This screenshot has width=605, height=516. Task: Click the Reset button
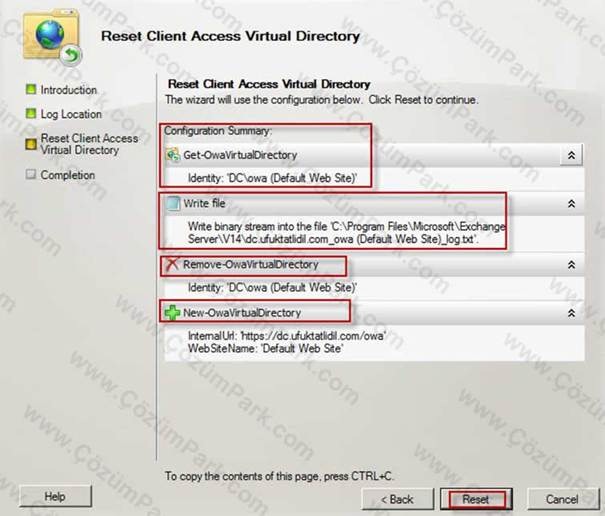coord(476,499)
